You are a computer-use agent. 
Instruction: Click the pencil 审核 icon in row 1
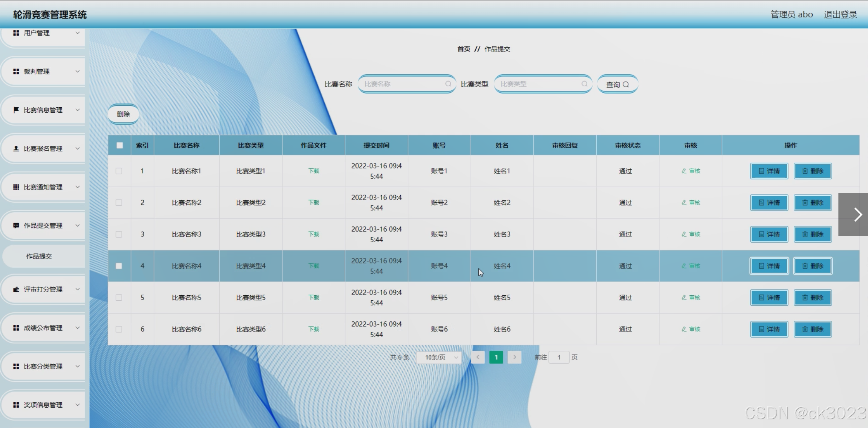(x=684, y=171)
